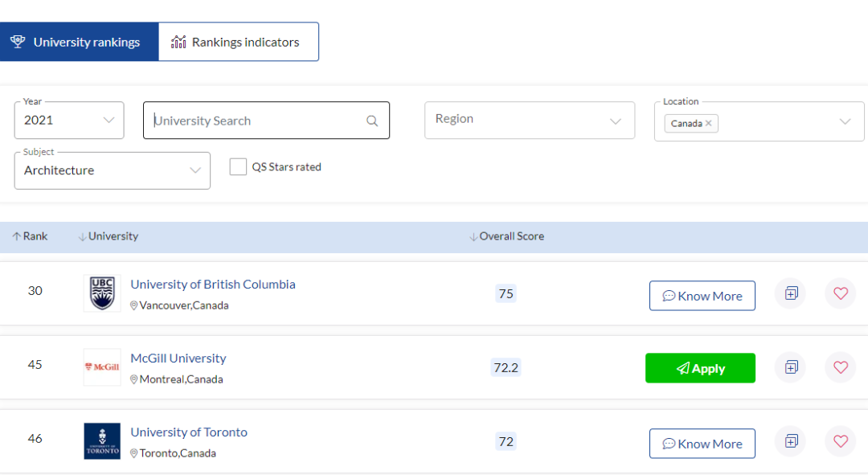Sort table by Rank column
This screenshot has height=475, width=868.
[x=30, y=236]
